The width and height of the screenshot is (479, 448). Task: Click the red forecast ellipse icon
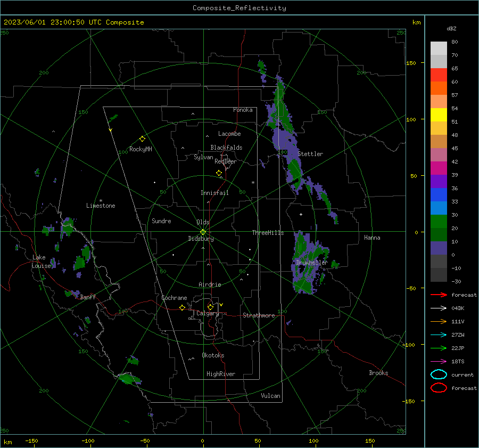tap(439, 388)
